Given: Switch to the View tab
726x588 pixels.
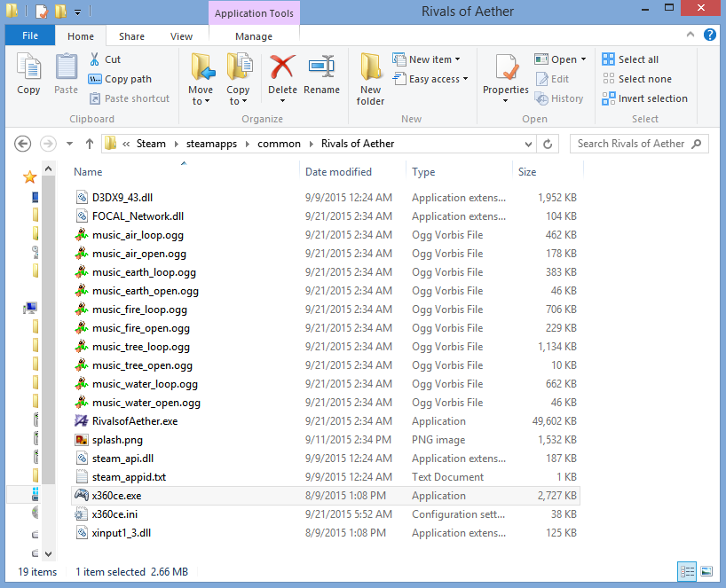Looking at the screenshot, I should (181, 36).
